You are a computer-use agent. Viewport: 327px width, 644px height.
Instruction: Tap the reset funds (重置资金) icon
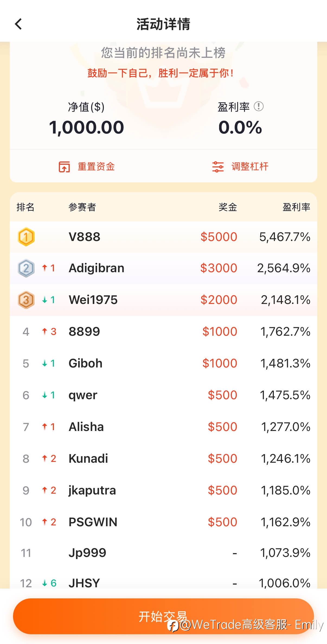tap(64, 167)
